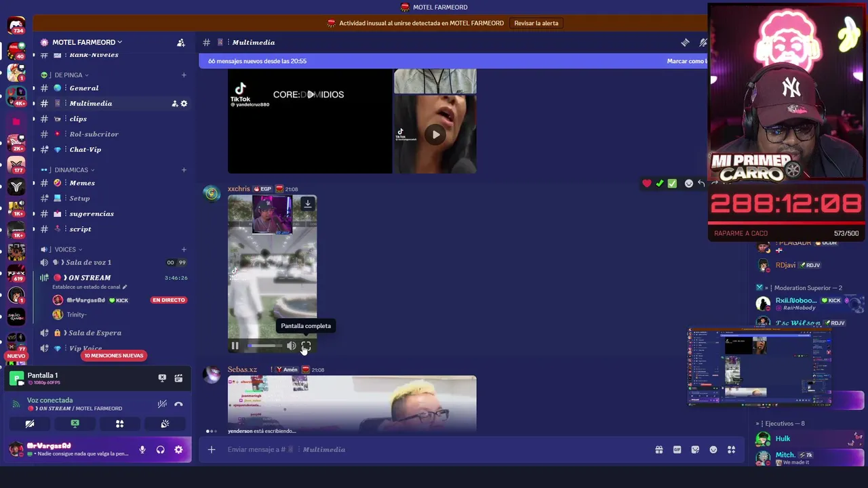
Task: Open add reaction smiley on message
Action: point(689,183)
